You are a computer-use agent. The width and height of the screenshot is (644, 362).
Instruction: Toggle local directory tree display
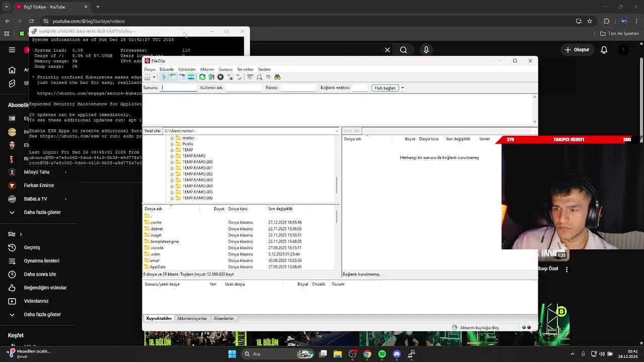[x=173, y=77]
